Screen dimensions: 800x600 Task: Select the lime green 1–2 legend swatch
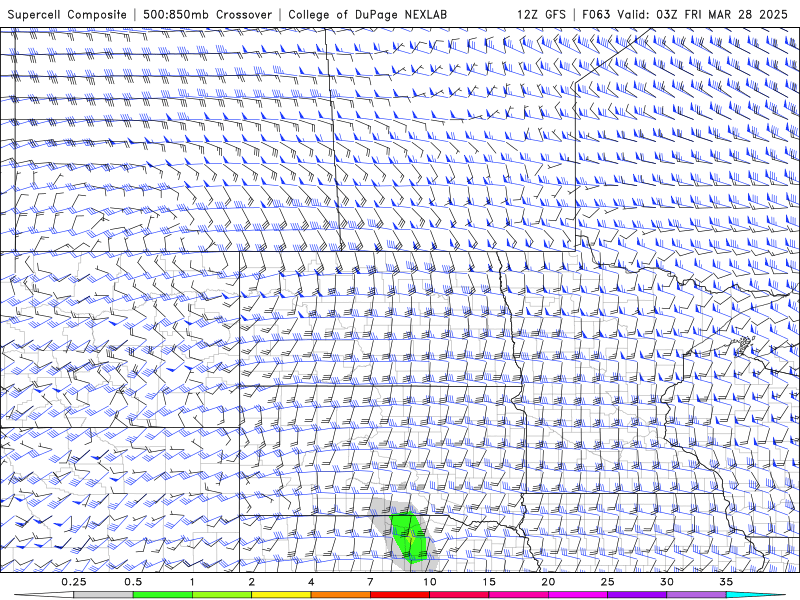(222, 595)
